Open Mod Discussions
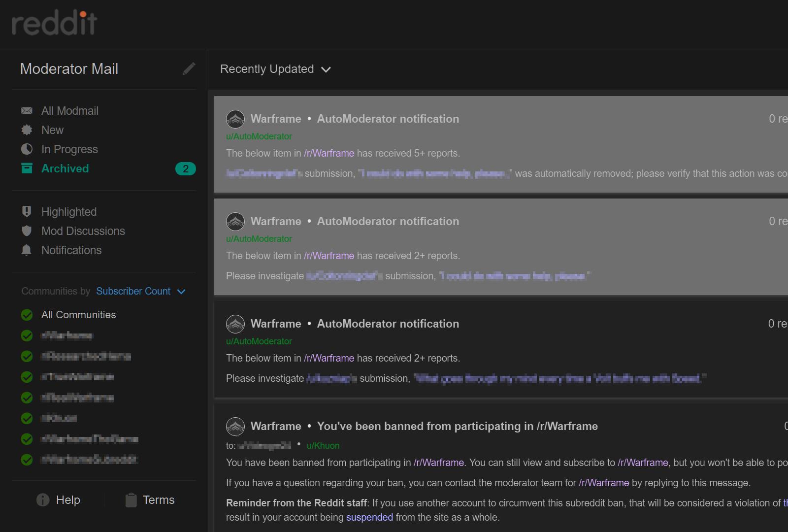This screenshot has width=788, height=532. [x=83, y=231]
